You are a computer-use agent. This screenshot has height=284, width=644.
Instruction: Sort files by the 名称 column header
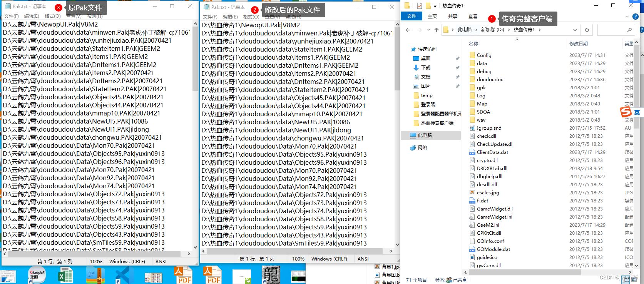coord(473,44)
